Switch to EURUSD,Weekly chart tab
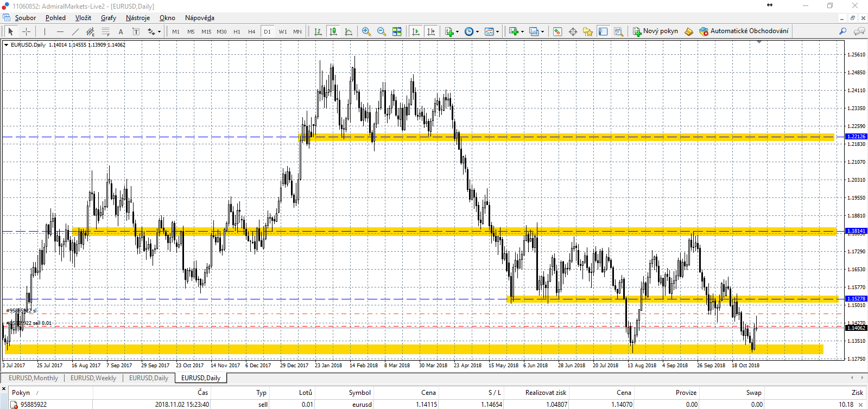This screenshot has width=868, height=409. click(x=93, y=378)
